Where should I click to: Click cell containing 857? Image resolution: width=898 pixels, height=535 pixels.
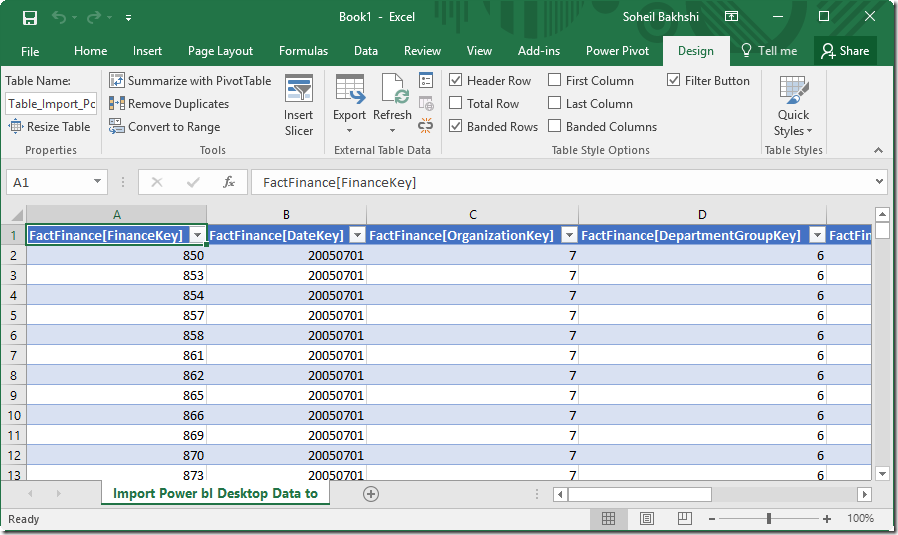(x=116, y=315)
